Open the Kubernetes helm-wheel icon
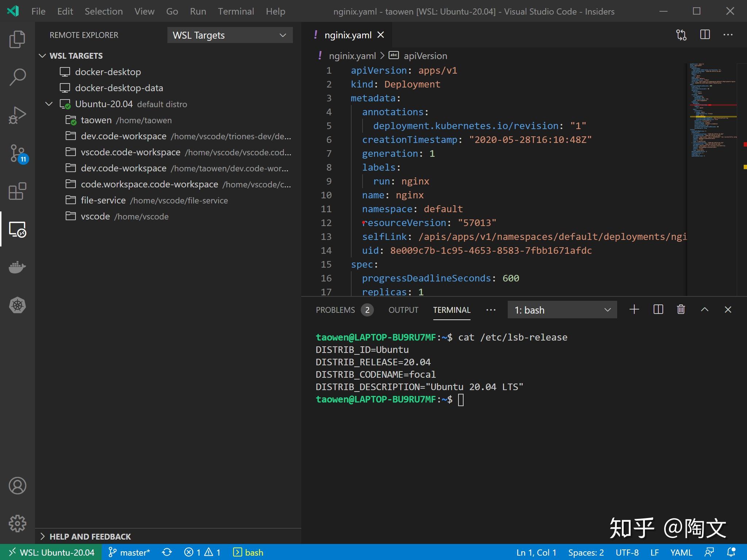Viewport: 747px width, 560px height. [17, 305]
